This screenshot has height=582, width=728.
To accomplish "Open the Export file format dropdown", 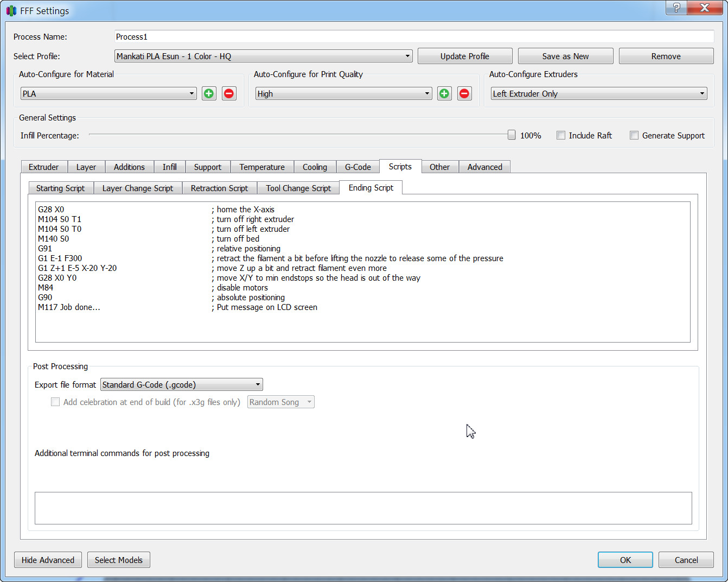I will click(x=182, y=384).
